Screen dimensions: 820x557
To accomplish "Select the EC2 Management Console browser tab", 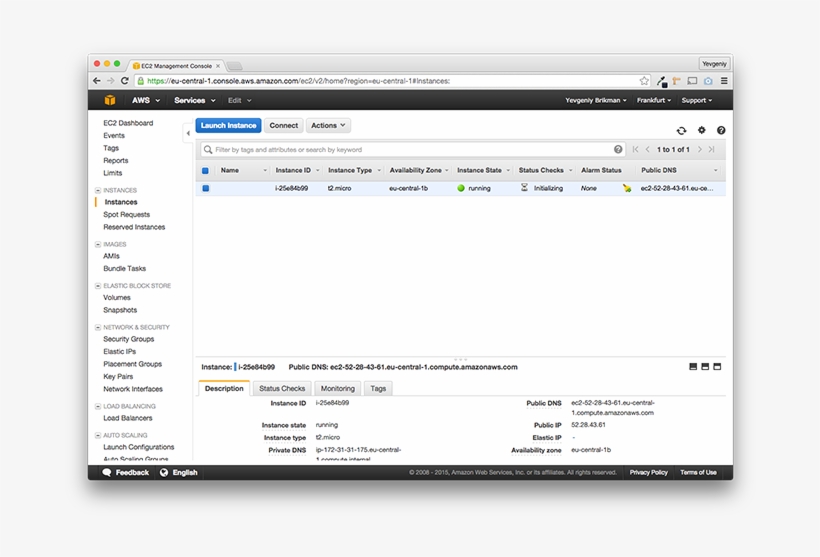I will point(176,66).
